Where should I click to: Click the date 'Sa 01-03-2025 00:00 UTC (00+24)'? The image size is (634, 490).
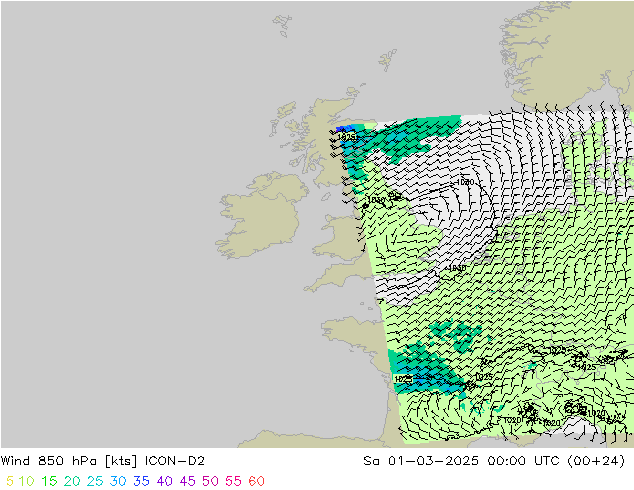(x=494, y=461)
